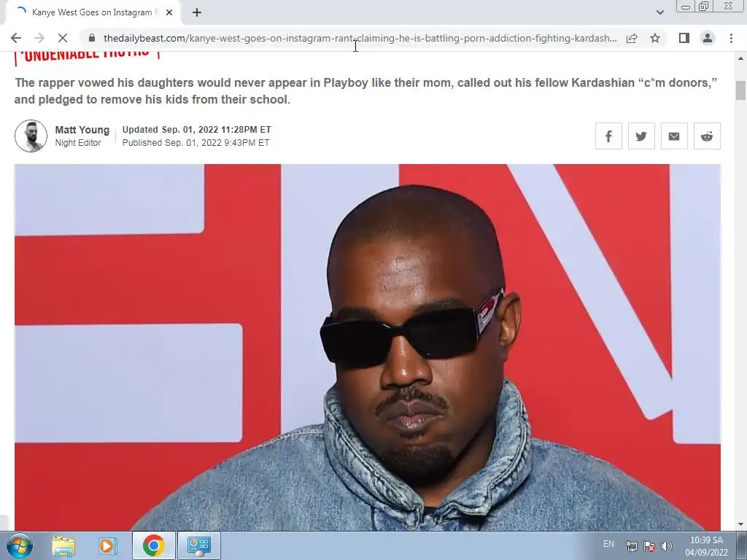The height and width of the screenshot is (560, 747).
Task: Open Windows Explorer from the taskbar
Action: [x=63, y=545]
